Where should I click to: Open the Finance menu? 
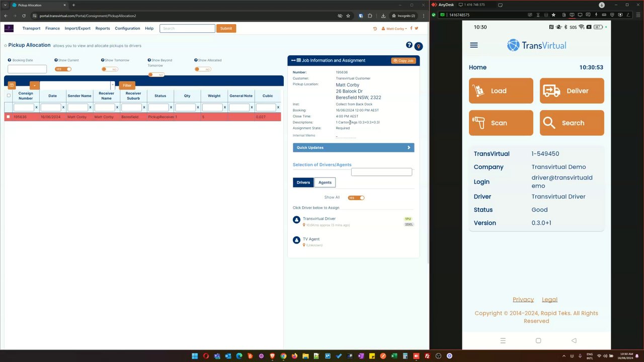[x=52, y=28]
